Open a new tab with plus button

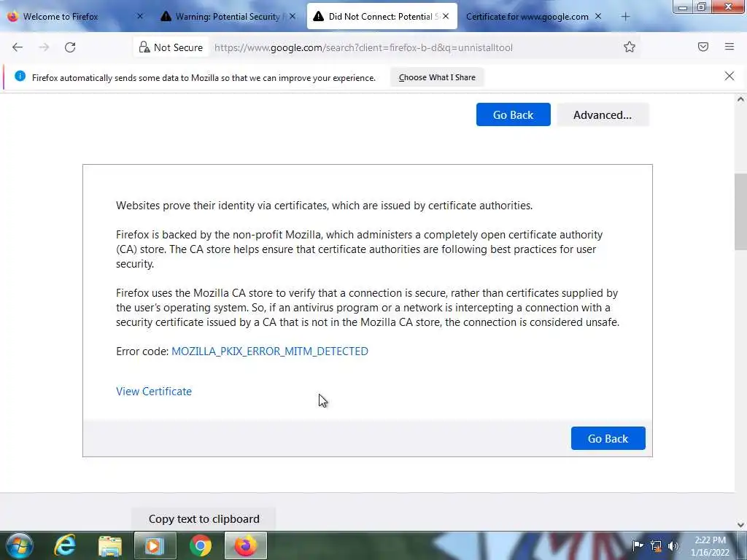point(625,17)
